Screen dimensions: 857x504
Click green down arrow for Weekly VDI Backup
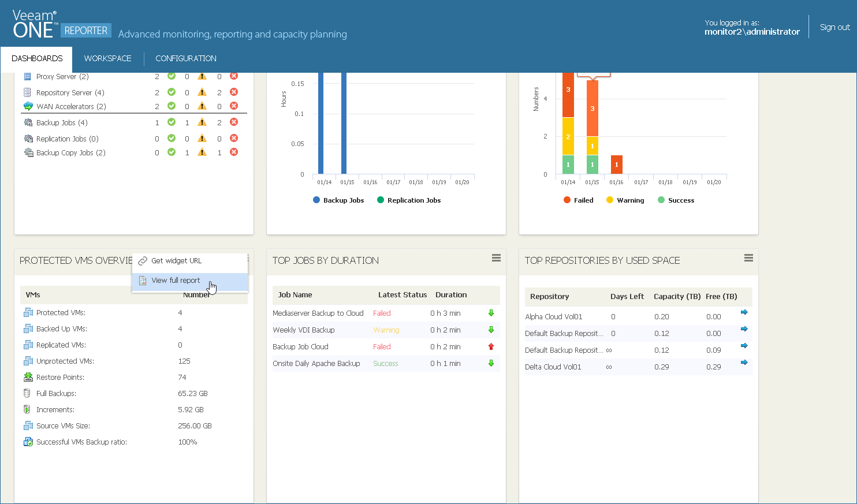491,330
